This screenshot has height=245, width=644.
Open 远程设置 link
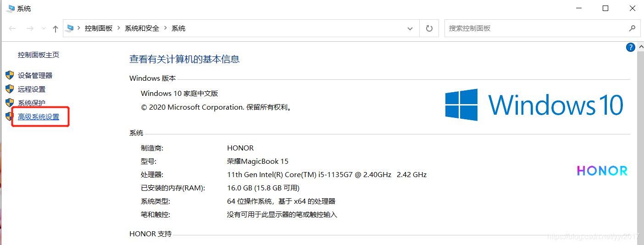(32, 89)
